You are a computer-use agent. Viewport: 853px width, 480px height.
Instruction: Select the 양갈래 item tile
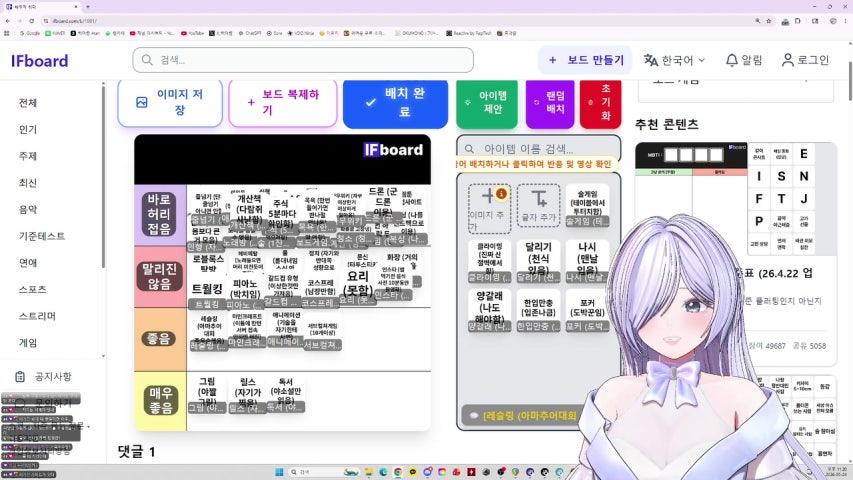(x=489, y=311)
